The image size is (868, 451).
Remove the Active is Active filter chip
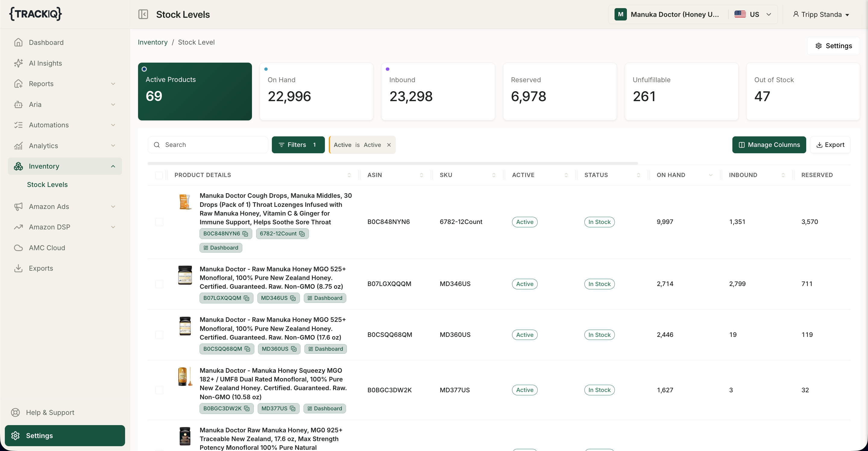pos(389,145)
